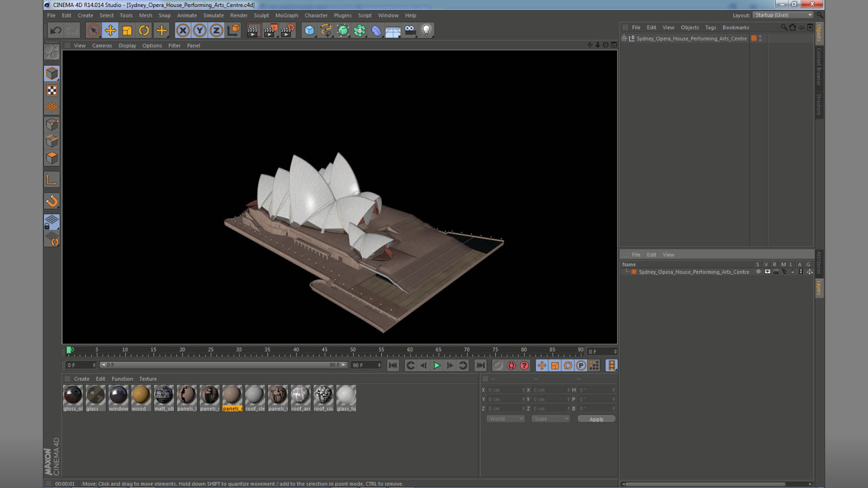Go to end of animation

point(481,365)
